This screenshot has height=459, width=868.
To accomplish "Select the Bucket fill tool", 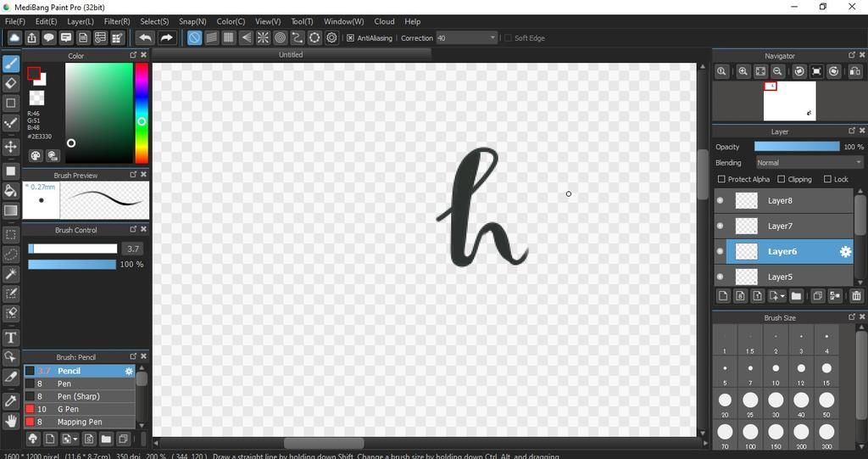I will pos(10,191).
